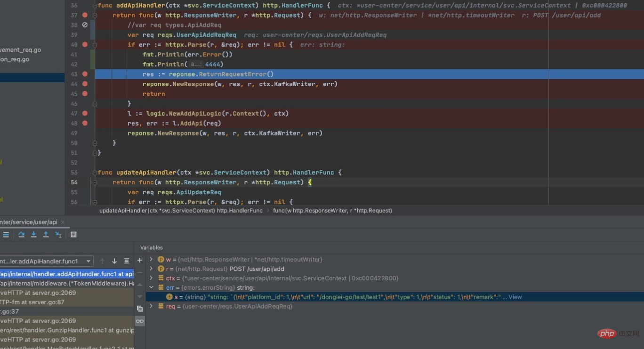Select the frame ending in .go:37
Viewport: 644px width, 349px height.
(67, 311)
